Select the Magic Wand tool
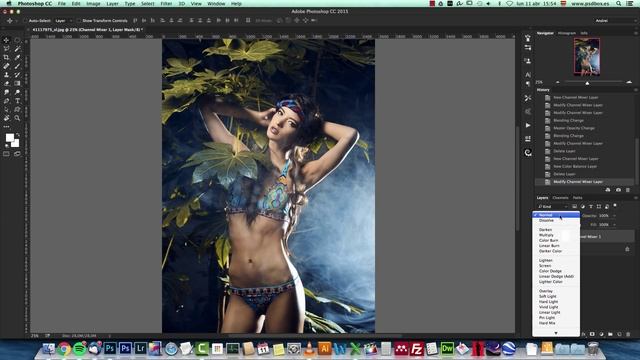Screen dimensions: 640x360 click(x=17, y=49)
